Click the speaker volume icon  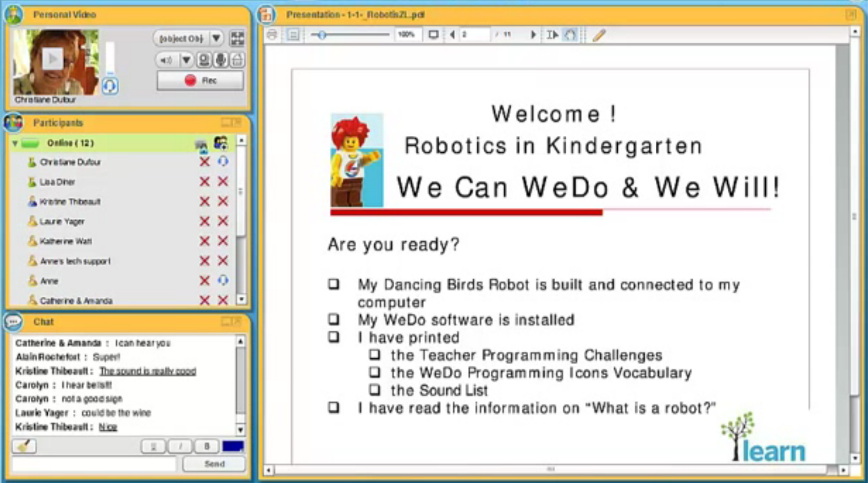(166, 60)
